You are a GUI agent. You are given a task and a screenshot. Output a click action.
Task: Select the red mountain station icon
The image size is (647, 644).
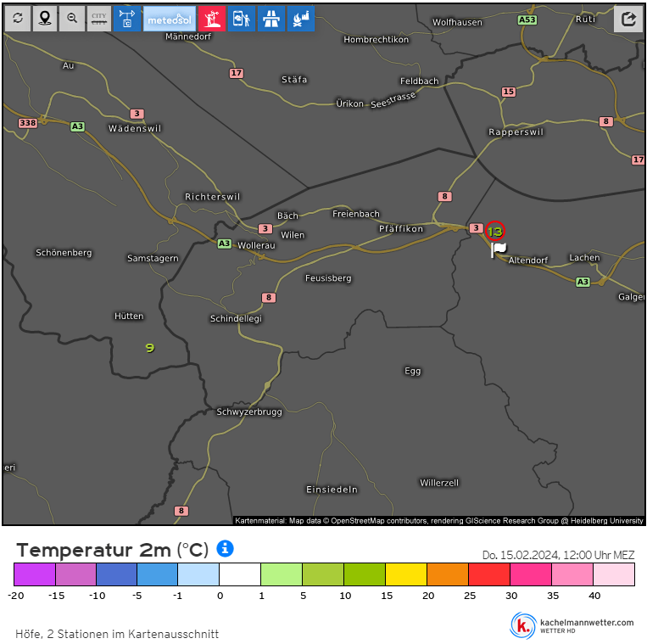point(211,19)
